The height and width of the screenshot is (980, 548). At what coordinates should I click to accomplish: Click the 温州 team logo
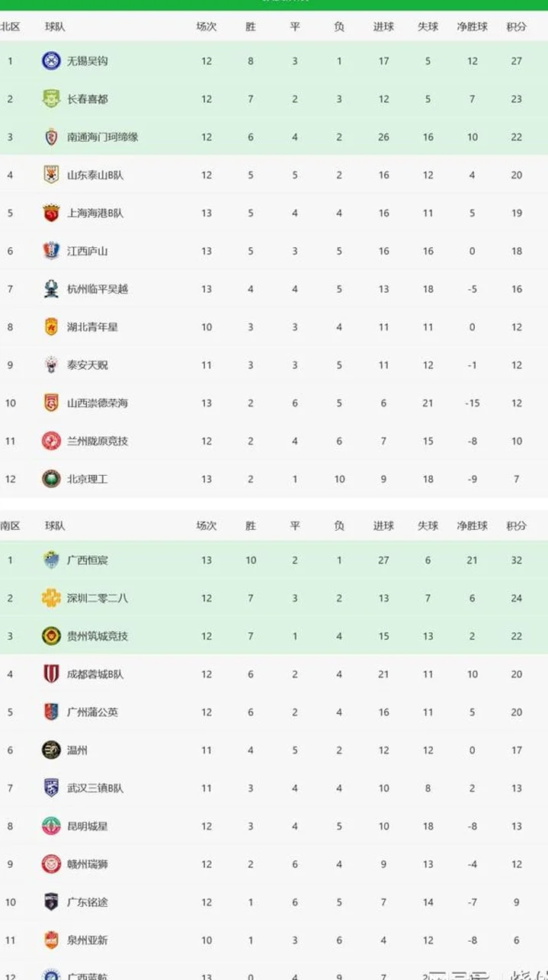coord(51,750)
